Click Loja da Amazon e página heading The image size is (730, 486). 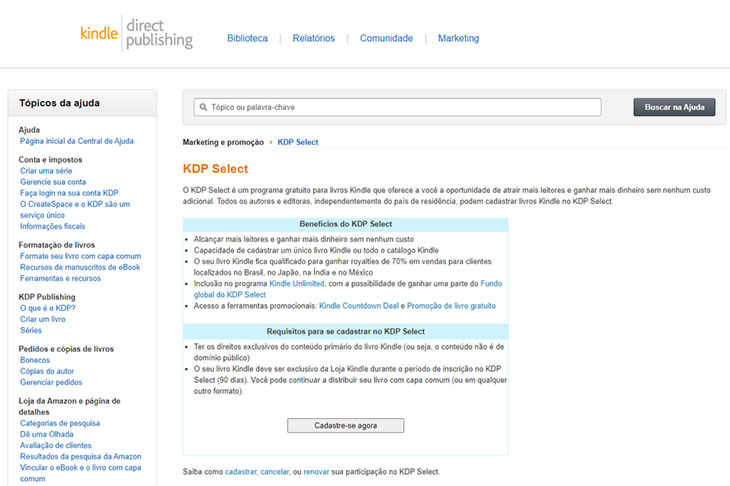69,406
